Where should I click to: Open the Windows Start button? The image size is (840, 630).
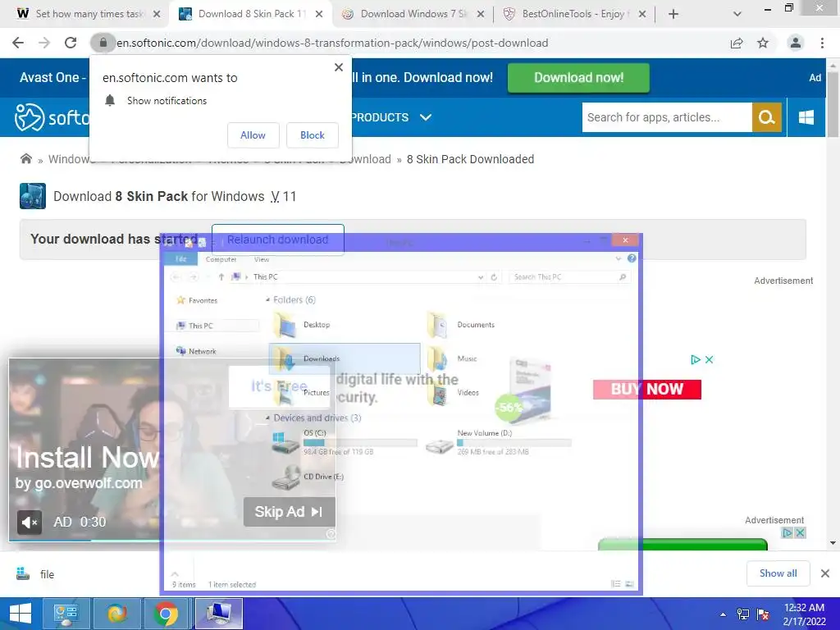[21, 614]
